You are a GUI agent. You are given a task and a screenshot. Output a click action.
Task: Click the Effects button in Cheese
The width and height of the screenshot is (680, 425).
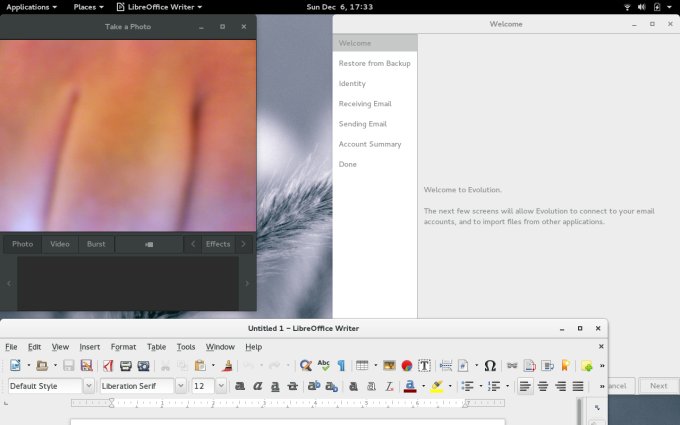click(x=217, y=244)
